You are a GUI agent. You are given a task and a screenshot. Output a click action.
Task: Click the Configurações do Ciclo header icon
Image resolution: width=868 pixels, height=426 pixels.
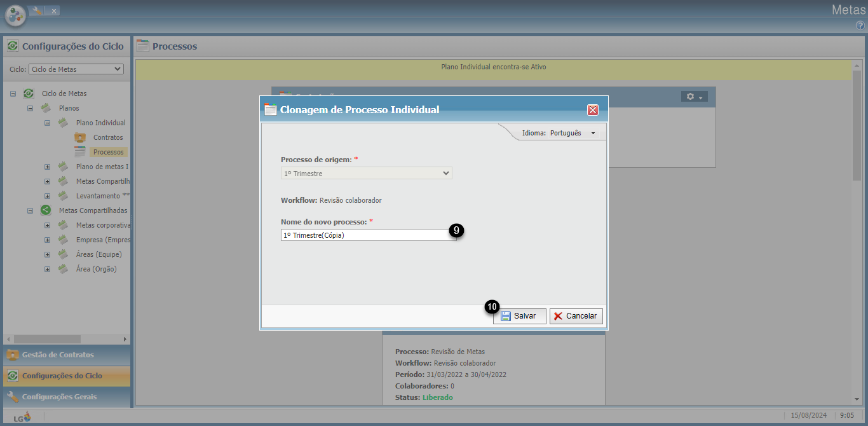[x=13, y=46]
